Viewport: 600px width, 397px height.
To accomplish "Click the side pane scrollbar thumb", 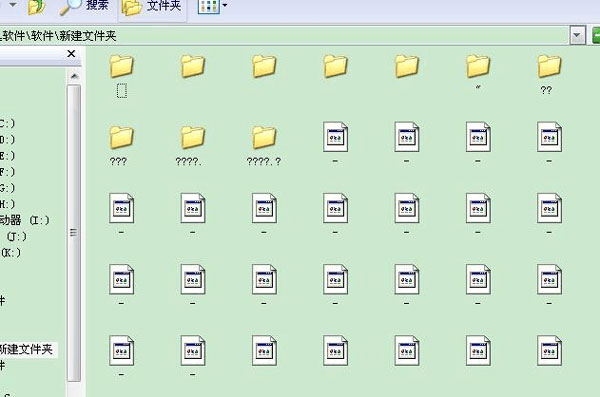I will point(74,233).
